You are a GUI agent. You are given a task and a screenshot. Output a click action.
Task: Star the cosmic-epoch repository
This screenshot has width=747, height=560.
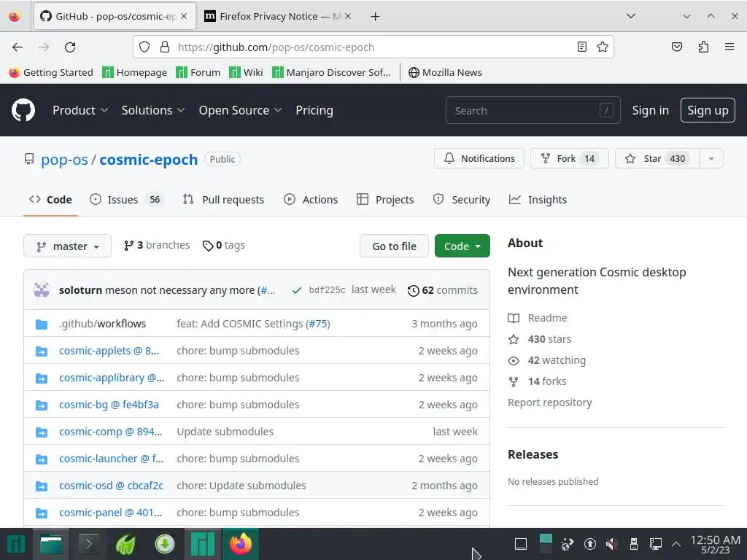coord(657,158)
